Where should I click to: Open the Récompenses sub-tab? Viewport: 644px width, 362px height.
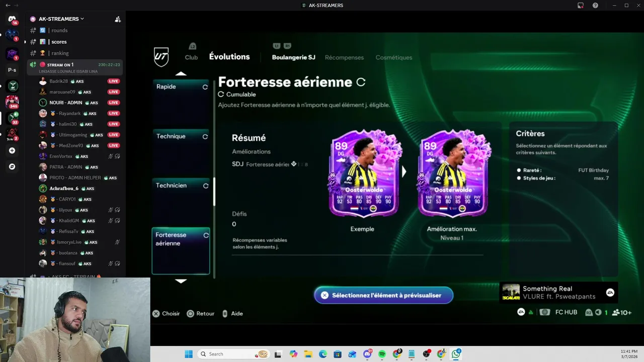coord(344,57)
